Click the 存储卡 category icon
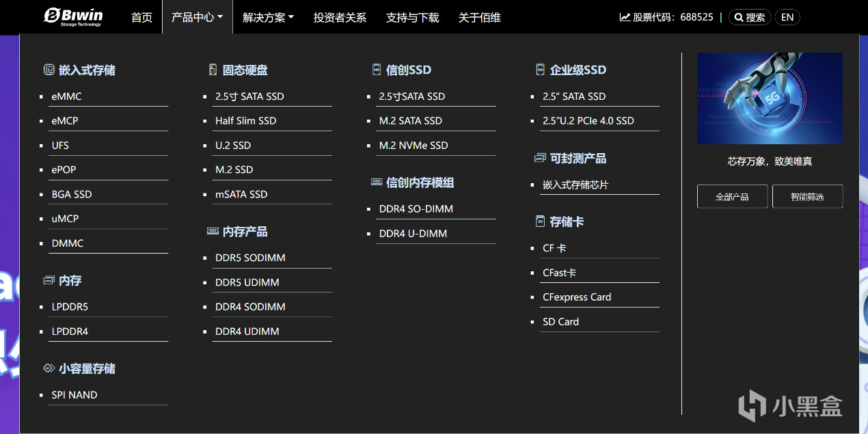 pyautogui.click(x=540, y=221)
